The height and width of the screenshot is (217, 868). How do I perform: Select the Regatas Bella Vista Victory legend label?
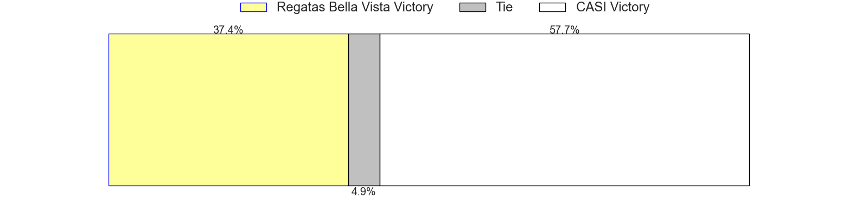click(x=355, y=7)
